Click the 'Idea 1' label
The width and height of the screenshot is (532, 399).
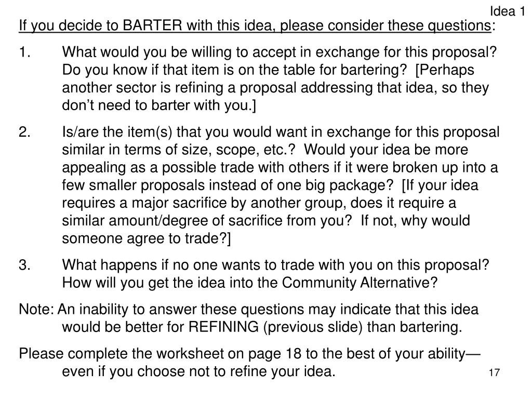pyautogui.click(x=507, y=11)
